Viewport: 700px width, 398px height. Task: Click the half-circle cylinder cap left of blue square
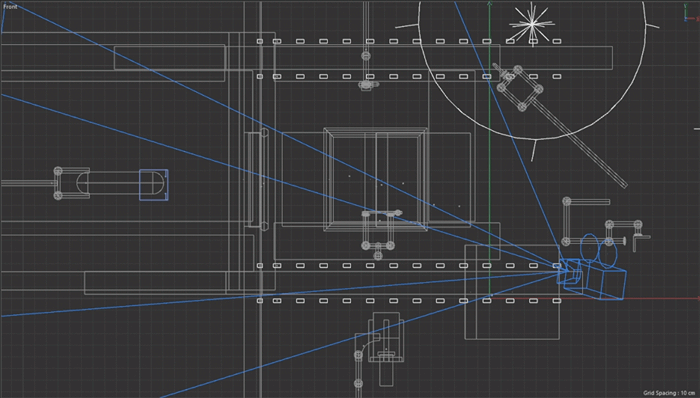82,183
